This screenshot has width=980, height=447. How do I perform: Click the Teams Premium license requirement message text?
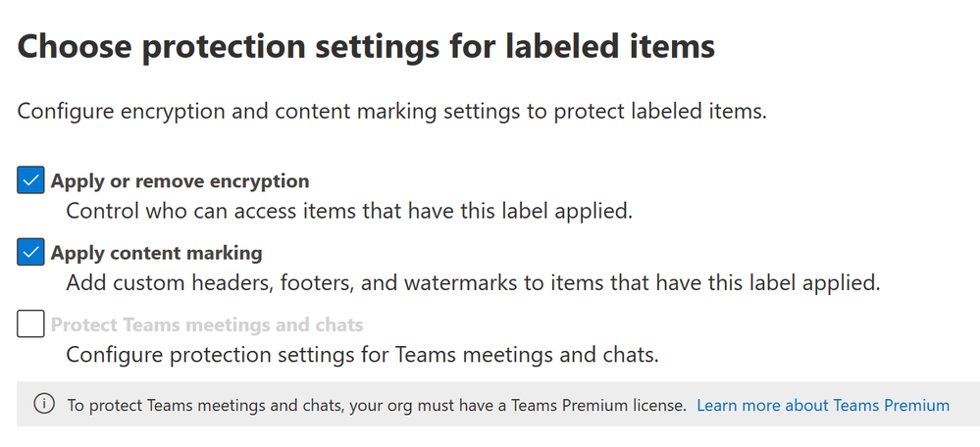point(377,405)
